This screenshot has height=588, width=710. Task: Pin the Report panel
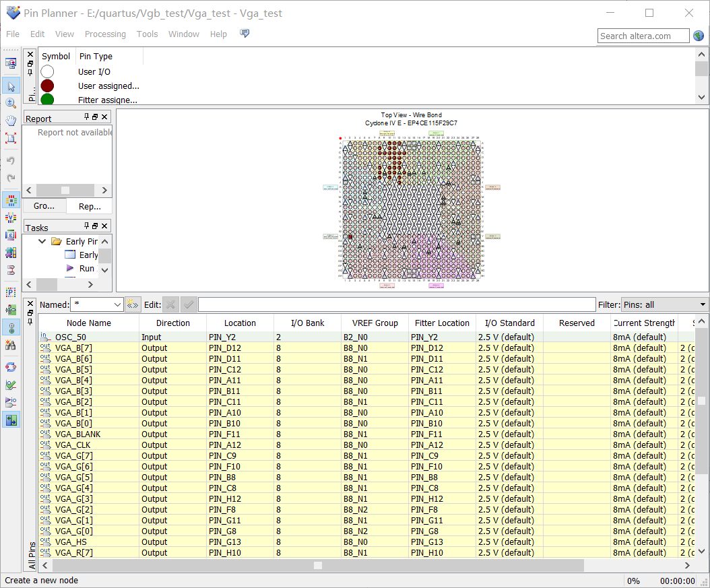[86, 117]
